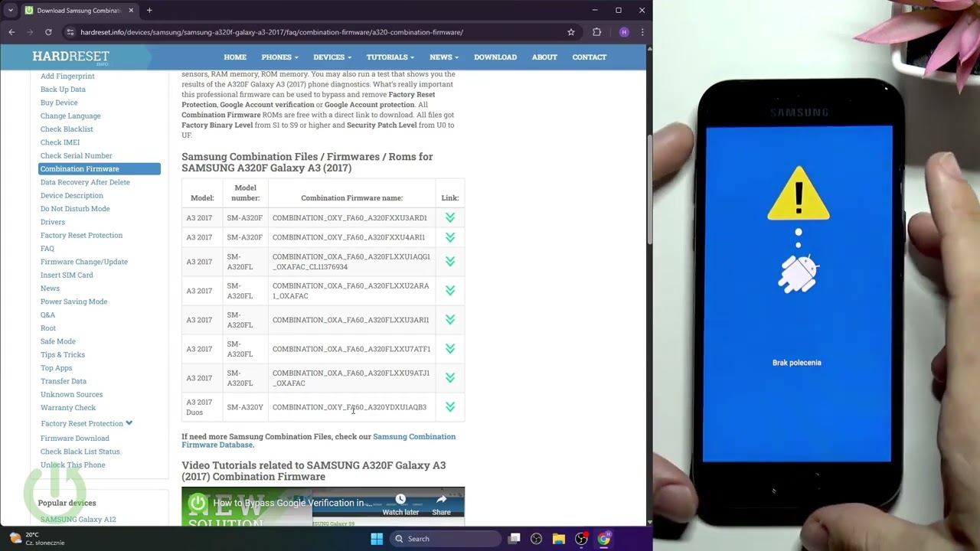Download COMBINATION_OXY_FA60_A320FXXU3ARD1 via its arrow
The width and height of the screenshot is (980, 551).
450,217
